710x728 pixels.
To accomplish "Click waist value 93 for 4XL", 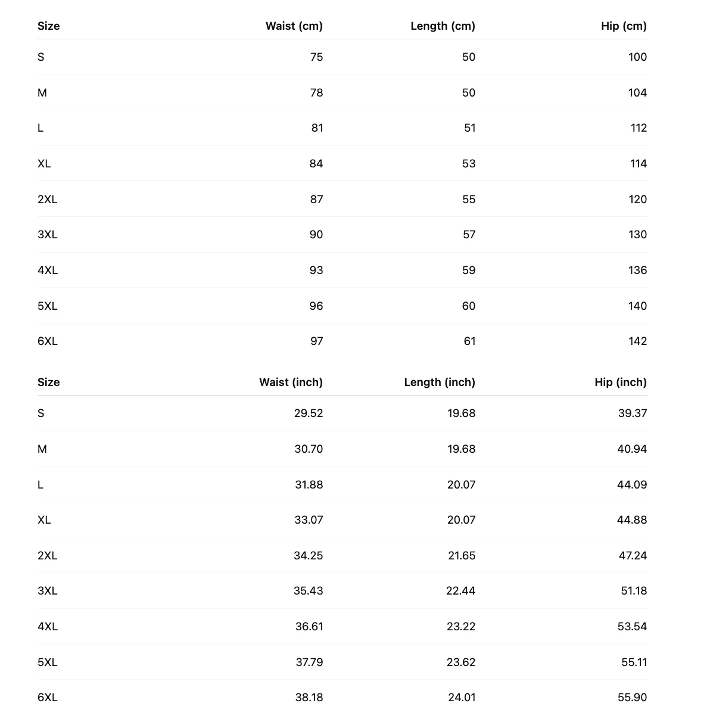I will [x=316, y=270].
